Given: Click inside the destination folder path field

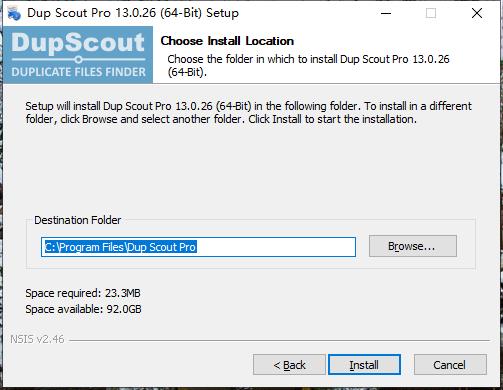Looking at the screenshot, I should pos(198,247).
